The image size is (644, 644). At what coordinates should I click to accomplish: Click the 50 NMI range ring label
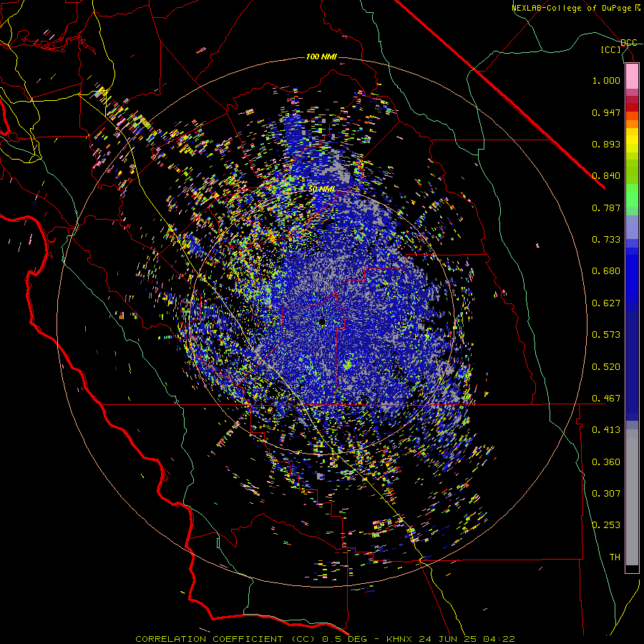coord(321,190)
